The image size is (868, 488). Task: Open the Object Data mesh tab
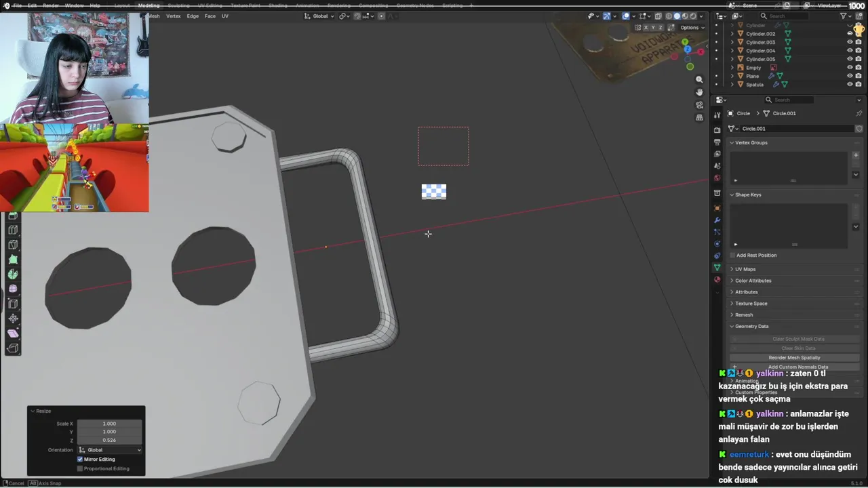(717, 268)
